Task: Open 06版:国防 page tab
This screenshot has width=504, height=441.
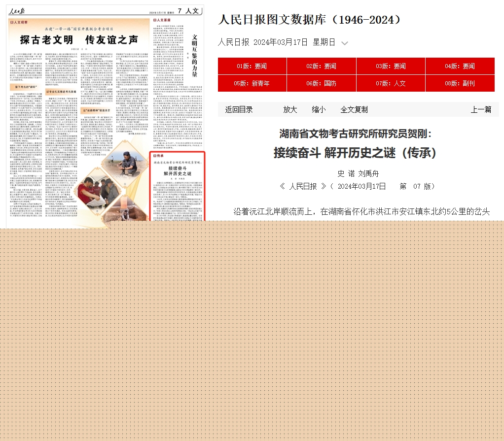Action: pos(322,83)
